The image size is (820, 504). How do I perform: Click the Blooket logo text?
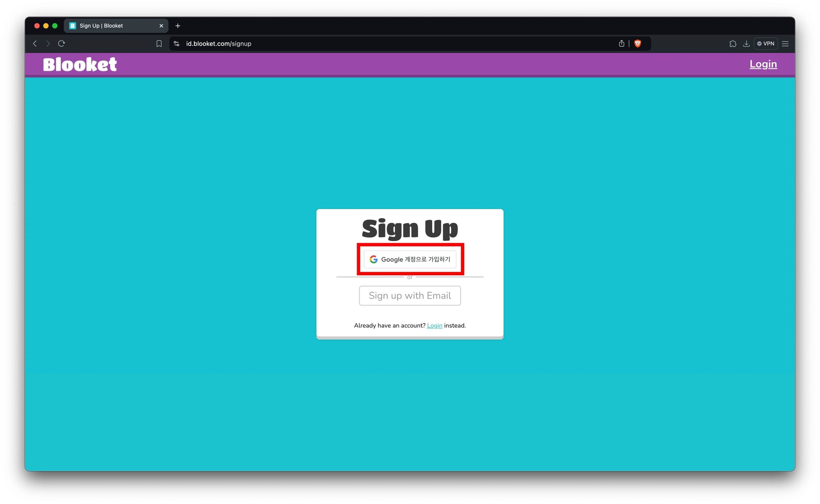click(80, 64)
